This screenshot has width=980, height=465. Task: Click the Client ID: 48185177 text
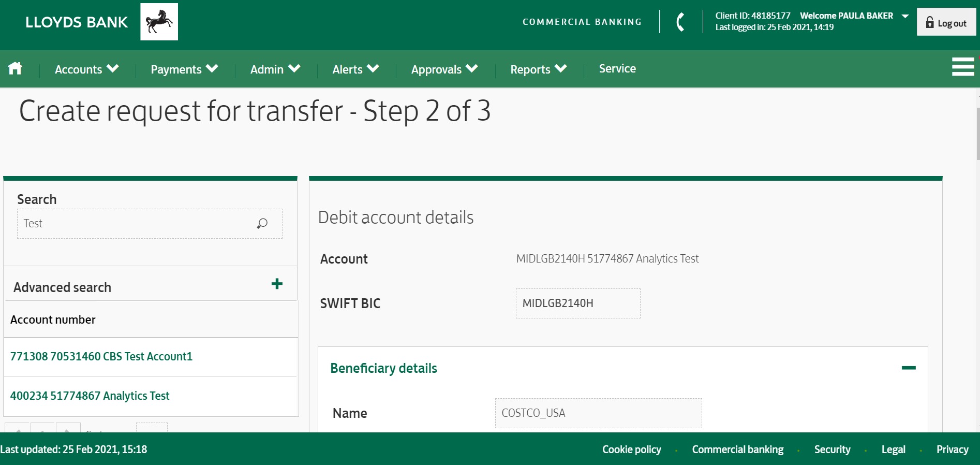coord(753,16)
